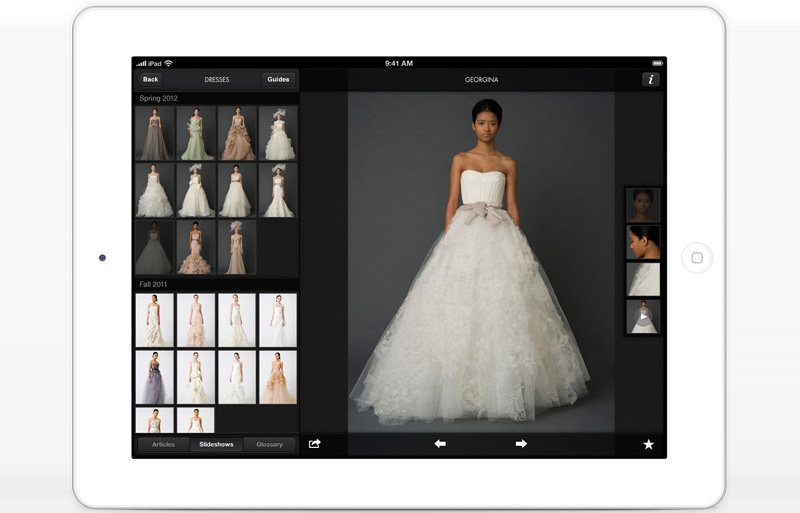This screenshot has height=513, width=800.
Task: Select the Slideshows tab
Action: click(x=217, y=445)
